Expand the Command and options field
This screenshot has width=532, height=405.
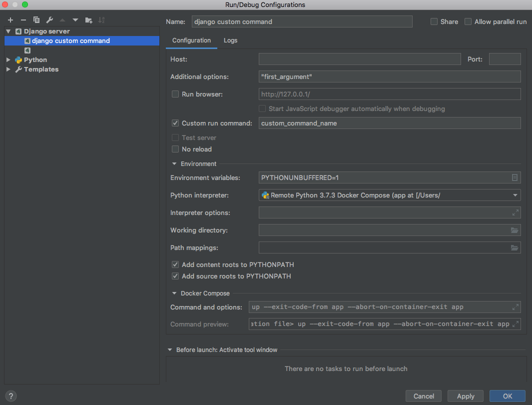515,307
